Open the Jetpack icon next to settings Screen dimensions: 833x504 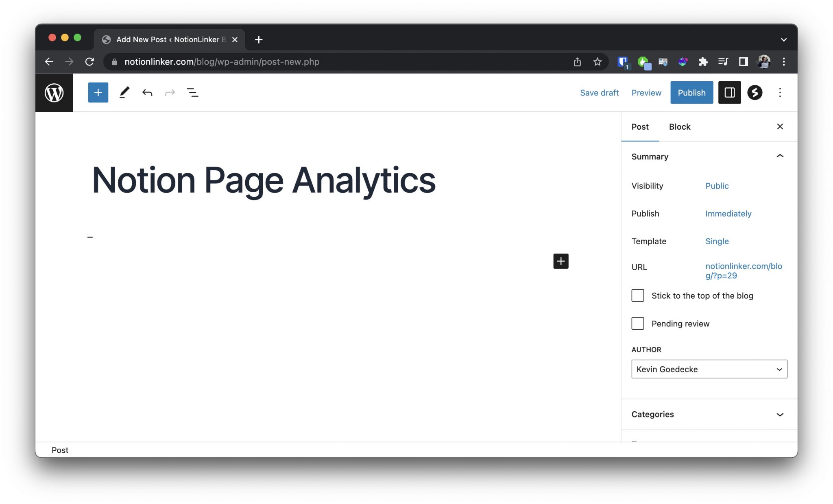tap(755, 92)
